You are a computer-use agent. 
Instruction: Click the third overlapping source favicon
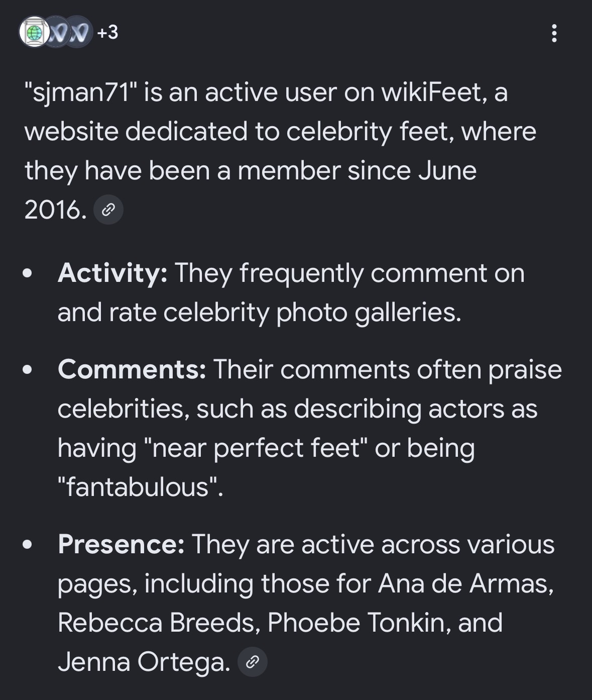80,33
